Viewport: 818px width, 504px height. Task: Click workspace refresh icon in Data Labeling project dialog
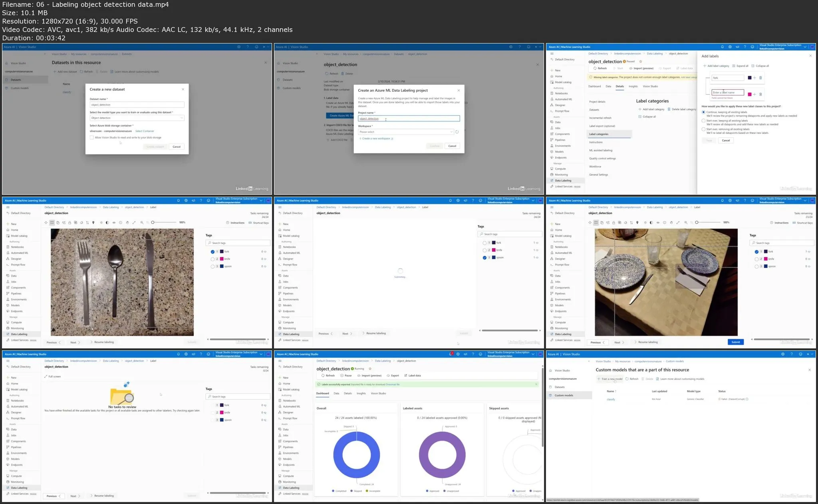(x=457, y=132)
